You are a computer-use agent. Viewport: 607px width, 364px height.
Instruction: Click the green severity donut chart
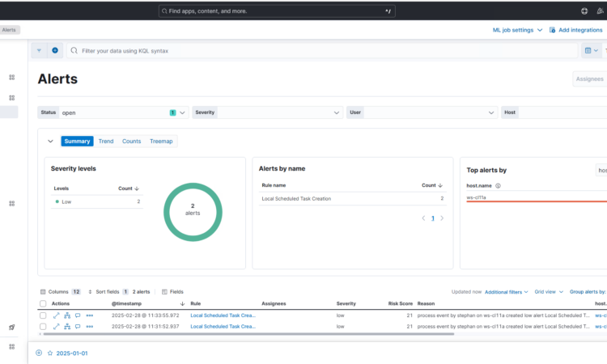click(193, 212)
